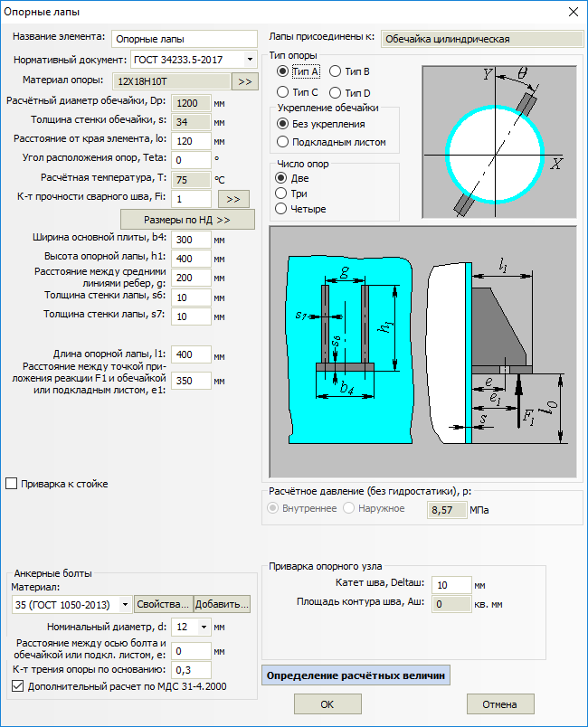The image size is (588, 727).
Task: Click Площадь контура шва Aш field
Action: 451,604
